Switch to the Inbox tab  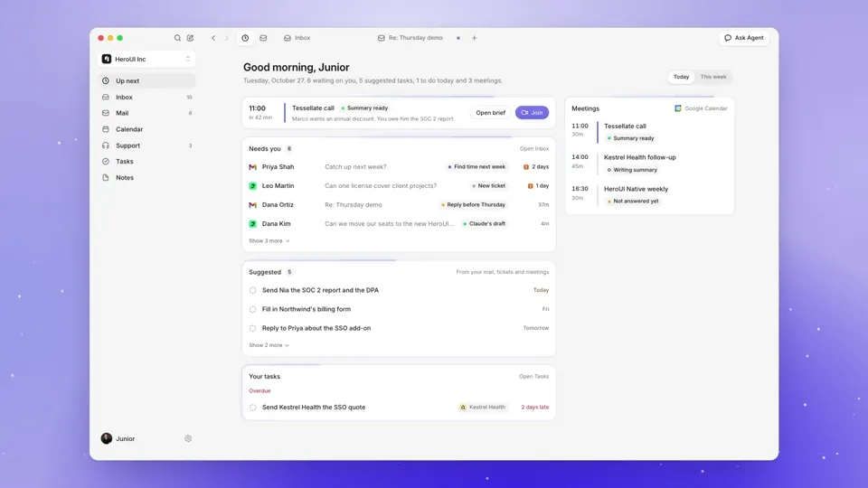pos(297,38)
